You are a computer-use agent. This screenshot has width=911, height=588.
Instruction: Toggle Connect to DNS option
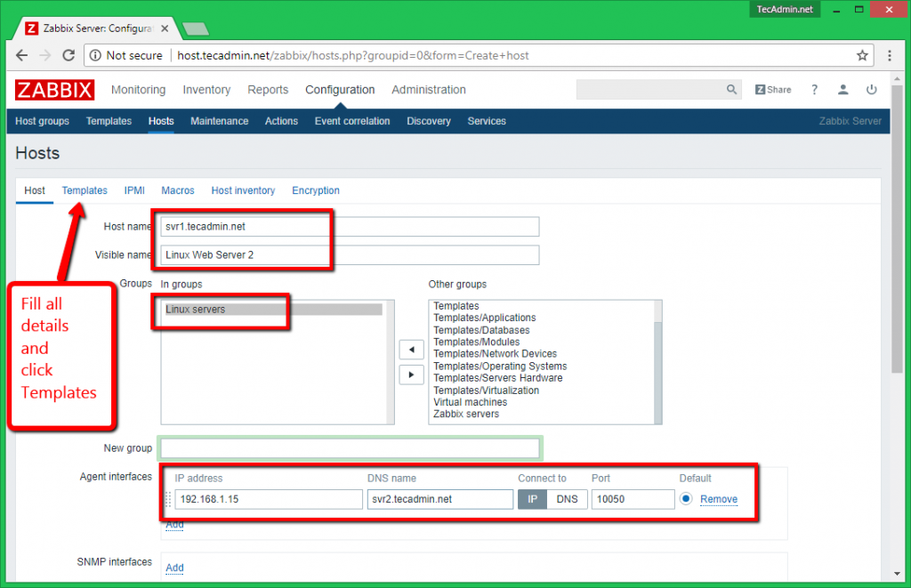point(567,499)
